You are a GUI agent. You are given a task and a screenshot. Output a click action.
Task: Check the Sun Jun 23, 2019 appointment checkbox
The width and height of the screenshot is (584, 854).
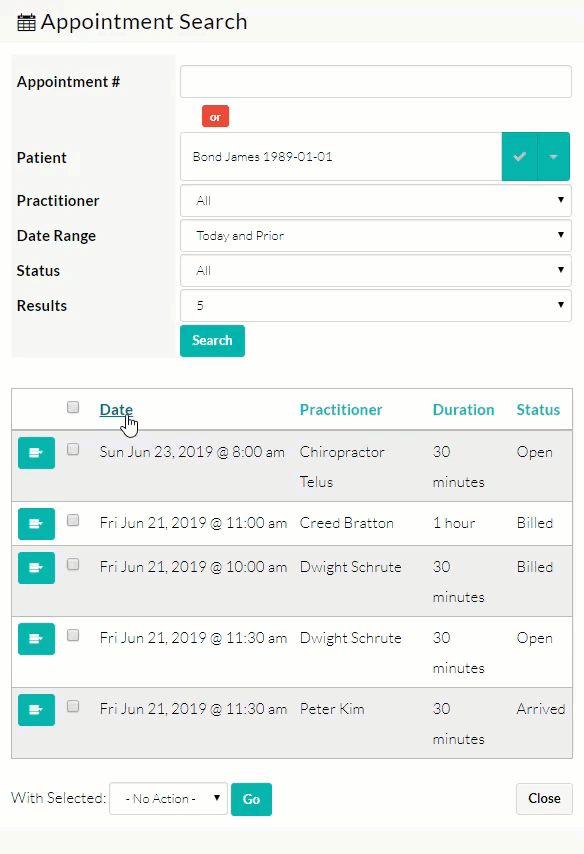[73, 449]
